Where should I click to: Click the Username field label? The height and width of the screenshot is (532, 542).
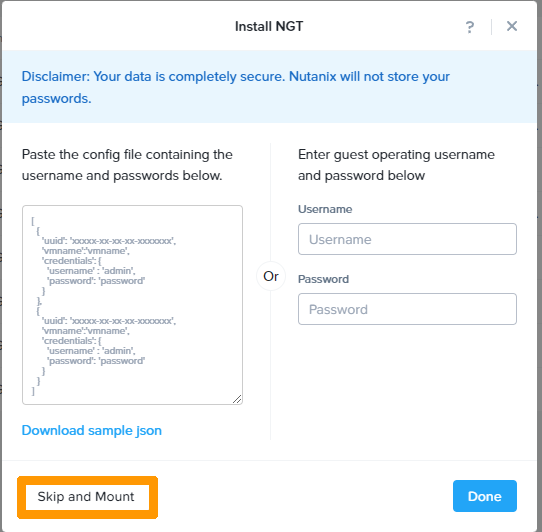click(325, 209)
